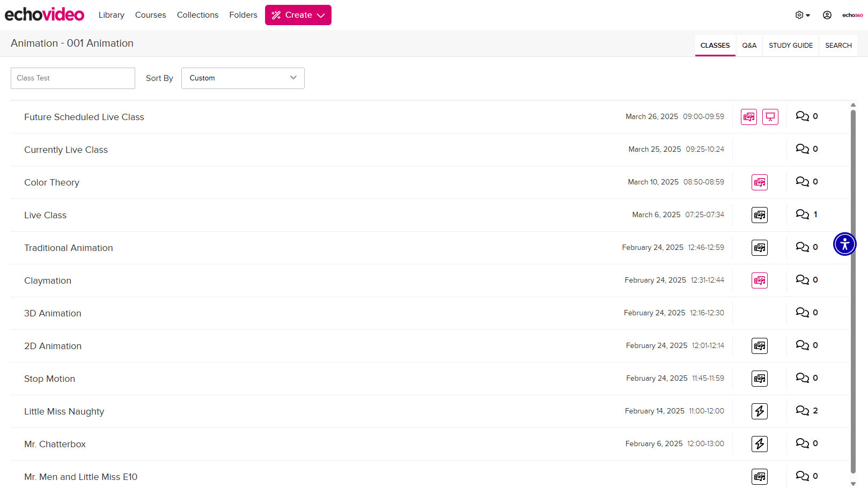Click the Class Test filter field
This screenshot has height=488, width=868.
pos(73,78)
